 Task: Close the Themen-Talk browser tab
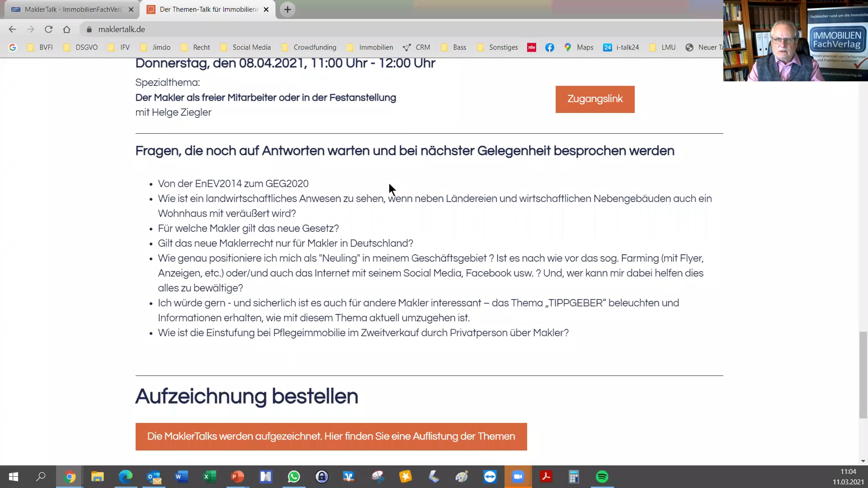(x=266, y=9)
